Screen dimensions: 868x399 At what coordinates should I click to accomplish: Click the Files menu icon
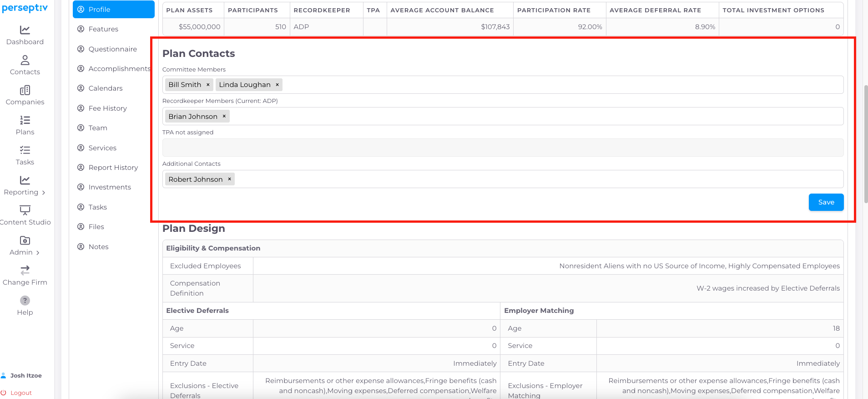81,227
